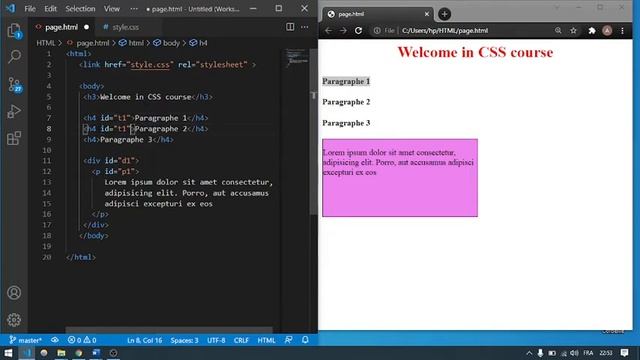
Task: Change language mode via HTML
Action: point(266,340)
